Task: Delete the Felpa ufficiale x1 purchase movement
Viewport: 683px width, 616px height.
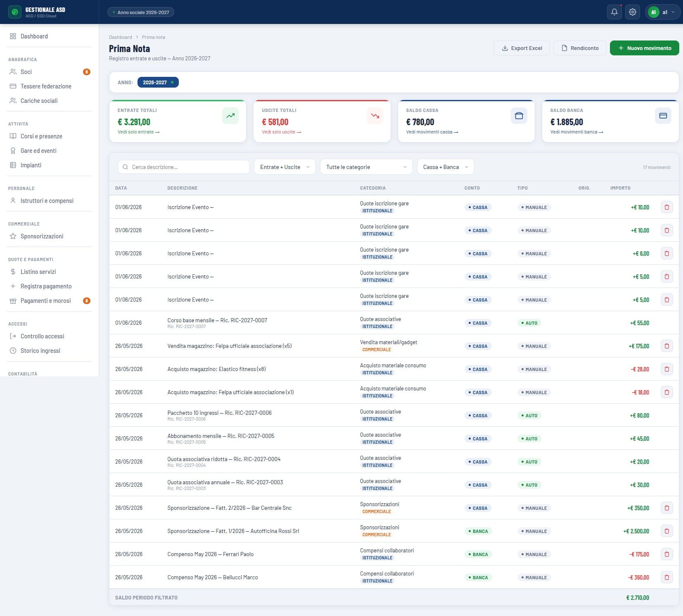Action: pyautogui.click(x=666, y=392)
